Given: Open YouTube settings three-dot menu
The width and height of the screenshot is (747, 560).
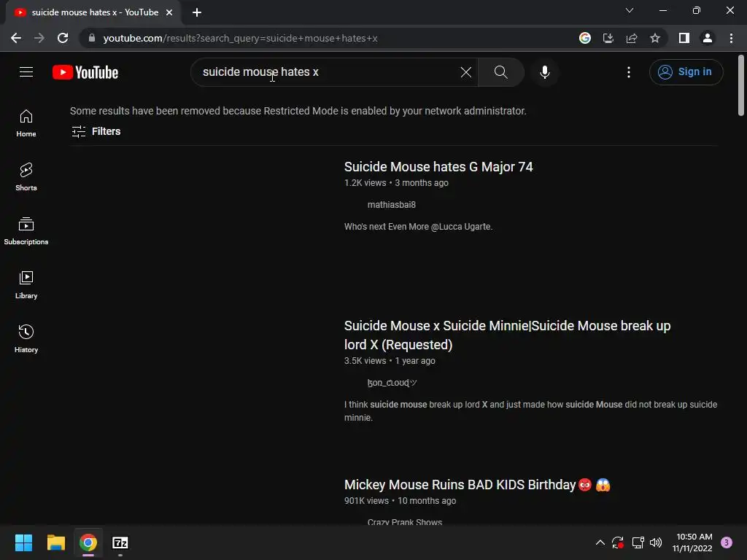Looking at the screenshot, I should (629, 72).
